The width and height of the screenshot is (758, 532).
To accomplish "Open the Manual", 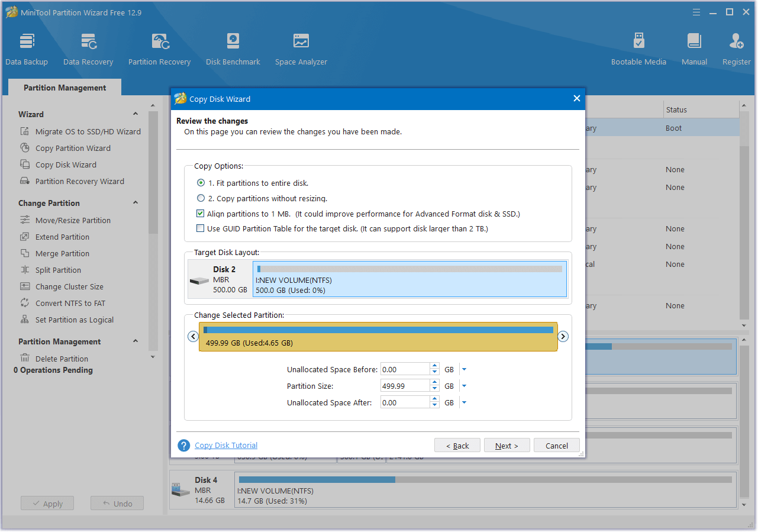I will [x=694, y=49].
